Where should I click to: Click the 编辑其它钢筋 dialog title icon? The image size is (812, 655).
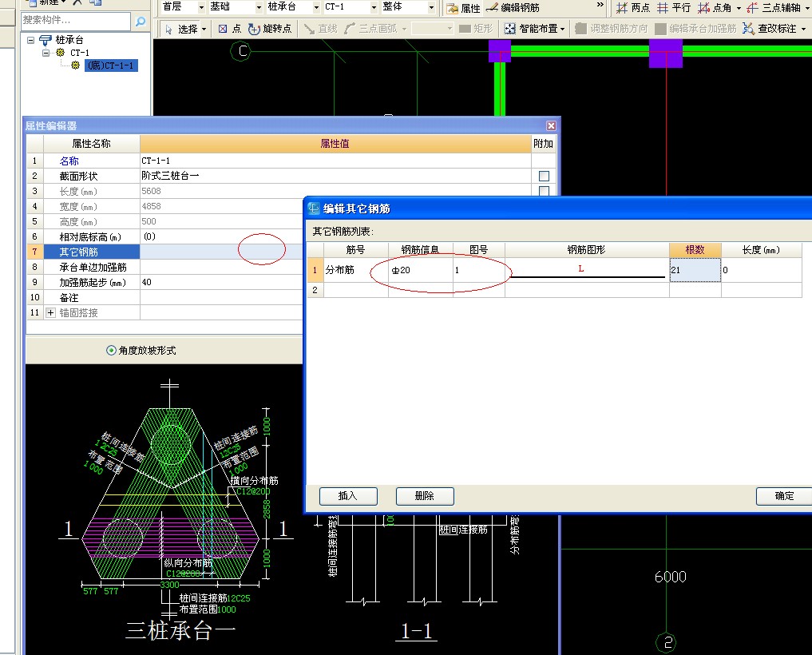[314, 208]
